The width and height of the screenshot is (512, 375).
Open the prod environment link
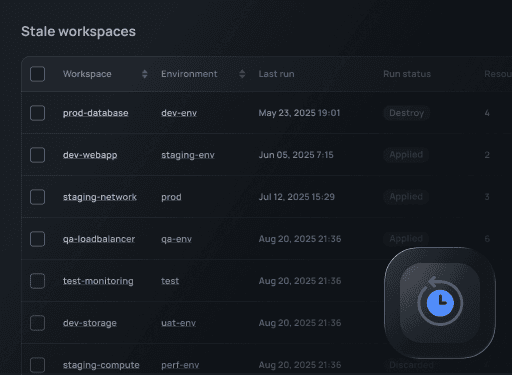tap(171, 197)
